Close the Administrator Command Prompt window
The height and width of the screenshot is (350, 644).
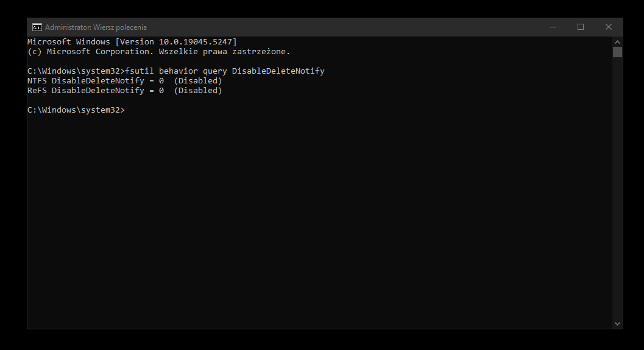tap(609, 27)
